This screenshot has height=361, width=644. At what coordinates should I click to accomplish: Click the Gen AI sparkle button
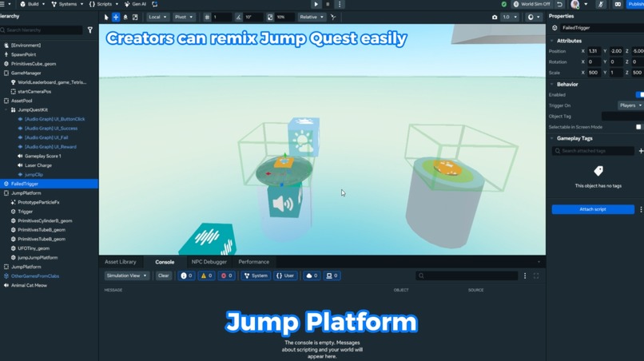tap(135, 4)
